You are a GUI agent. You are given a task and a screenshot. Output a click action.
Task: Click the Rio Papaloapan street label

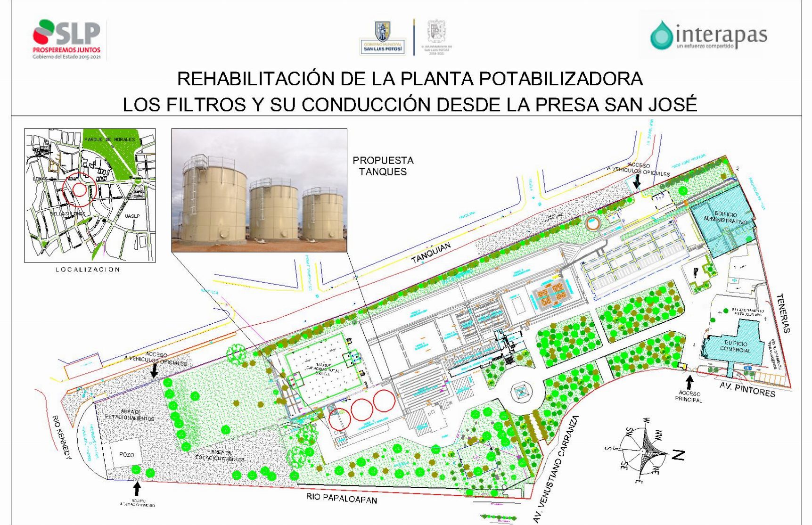point(341,498)
